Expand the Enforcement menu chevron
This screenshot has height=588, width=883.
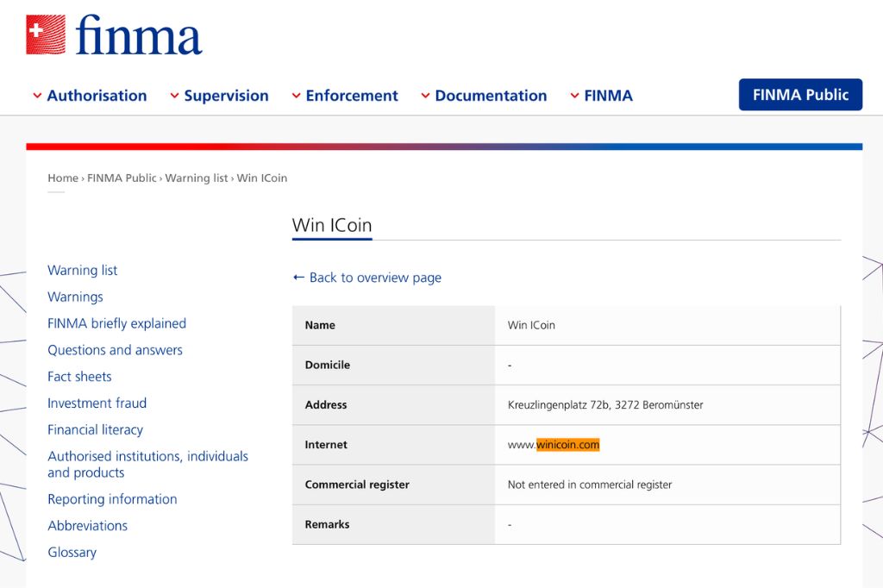297,96
